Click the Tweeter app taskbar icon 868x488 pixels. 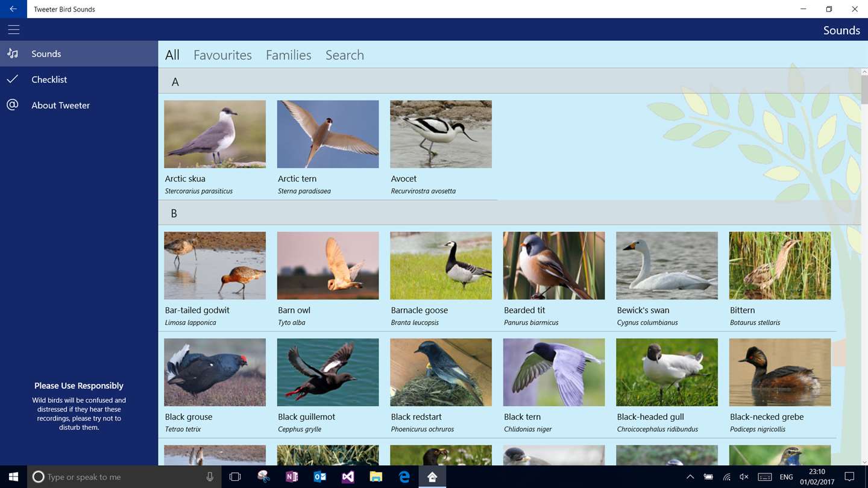(x=432, y=477)
